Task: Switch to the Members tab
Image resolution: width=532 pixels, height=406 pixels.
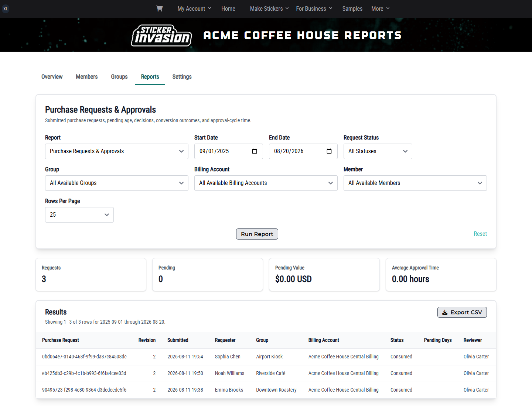Action: (87, 77)
